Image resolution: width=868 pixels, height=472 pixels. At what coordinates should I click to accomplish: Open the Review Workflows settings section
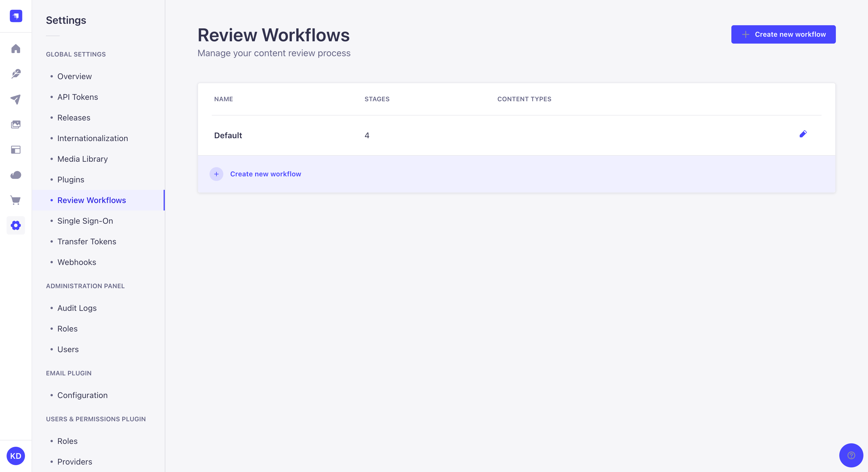[91, 200]
